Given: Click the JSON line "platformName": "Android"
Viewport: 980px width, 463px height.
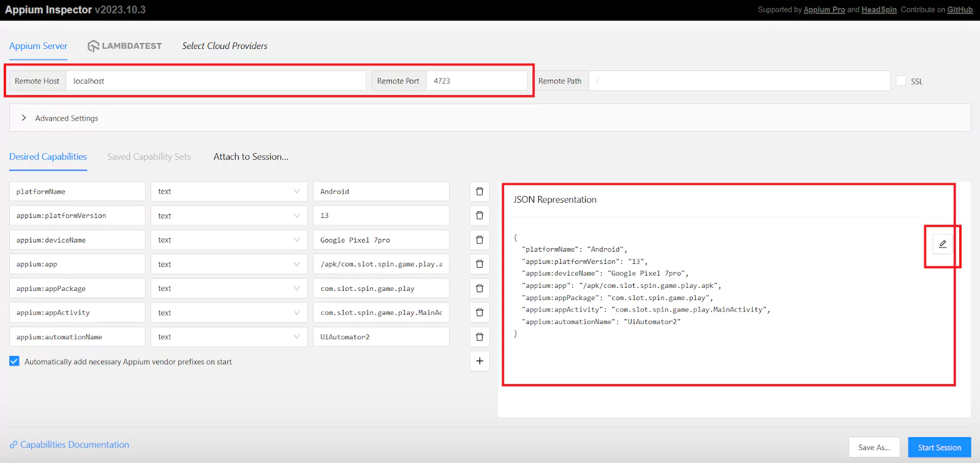Looking at the screenshot, I should pos(575,249).
